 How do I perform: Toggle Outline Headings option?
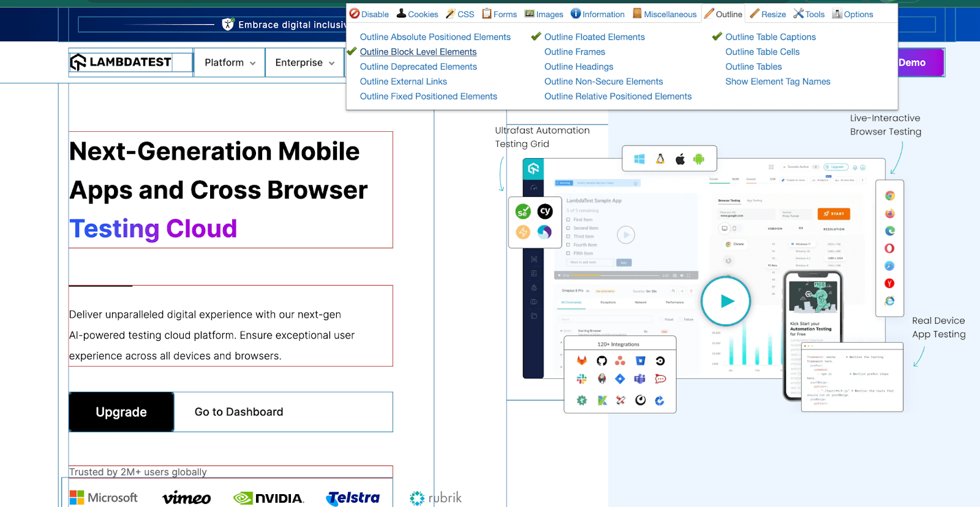578,67
